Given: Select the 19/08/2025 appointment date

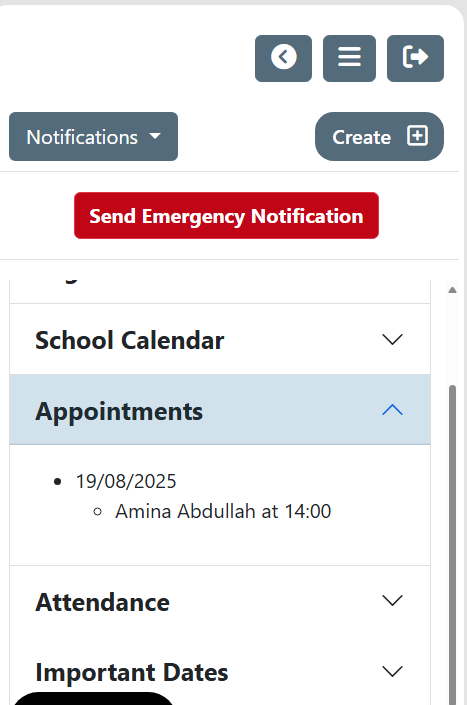Looking at the screenshot, I should [126, 481].
